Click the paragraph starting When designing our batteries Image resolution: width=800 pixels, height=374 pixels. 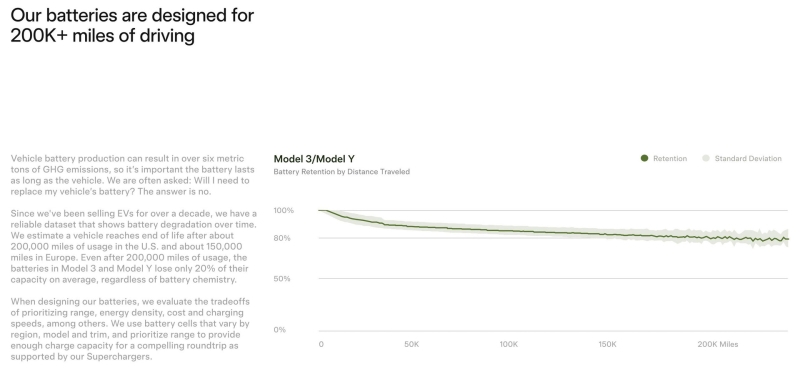130,329
